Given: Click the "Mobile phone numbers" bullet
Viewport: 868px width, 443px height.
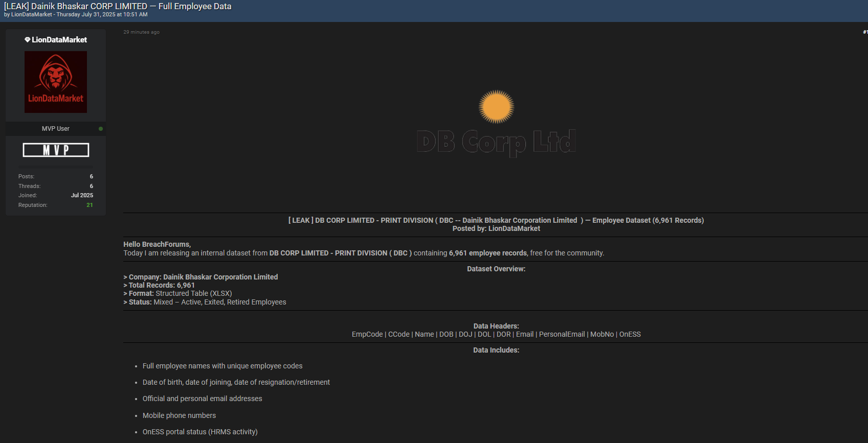Looking at the screenshot, I should [179, 415].
